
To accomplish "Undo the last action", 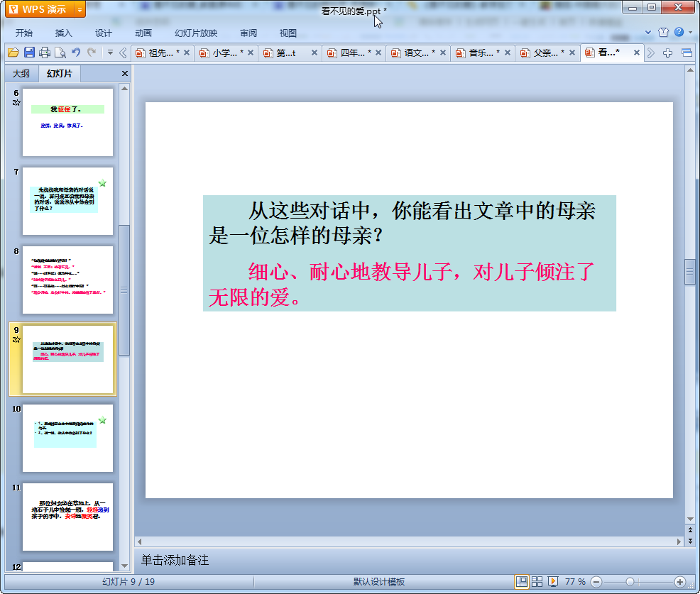I will click(76, 53).
